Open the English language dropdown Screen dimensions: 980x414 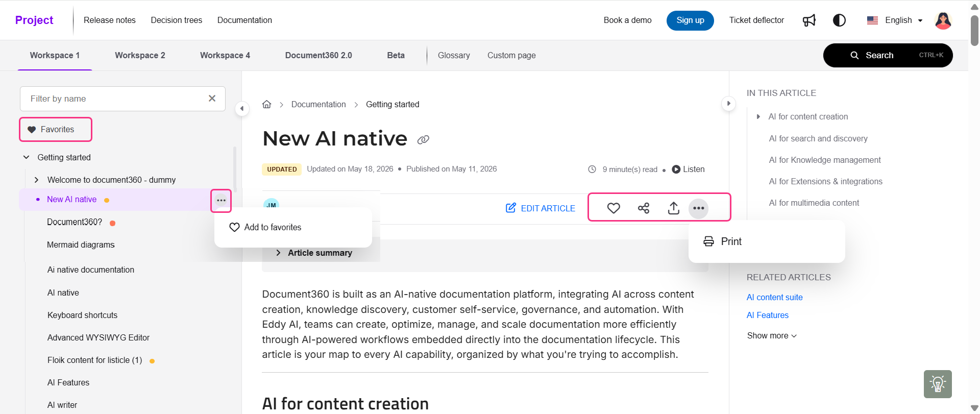pyautogui.click(x=895, y=20)
